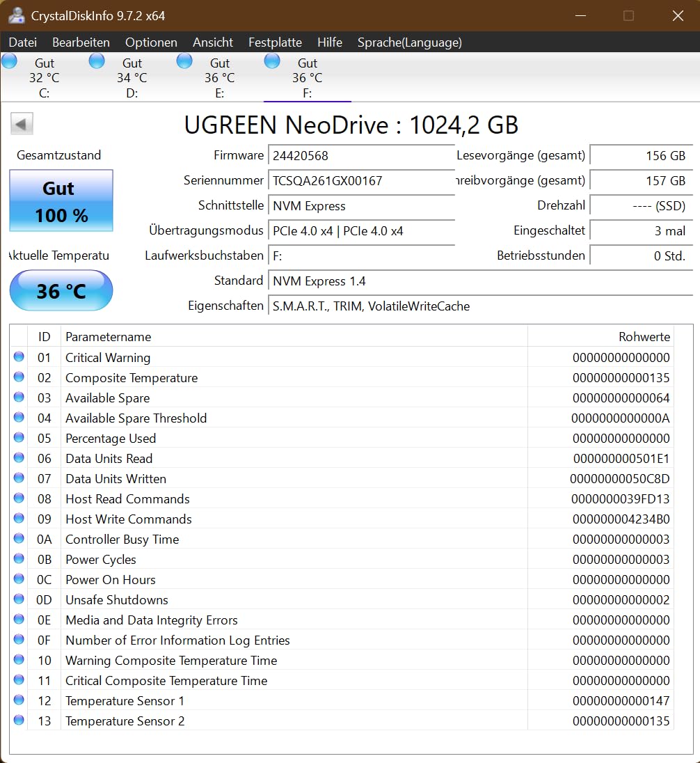The width and height of the screenshot is (700, 763).
Task: Click the CrystalDiskInfo title bar icon
Action: pos(17,15)
